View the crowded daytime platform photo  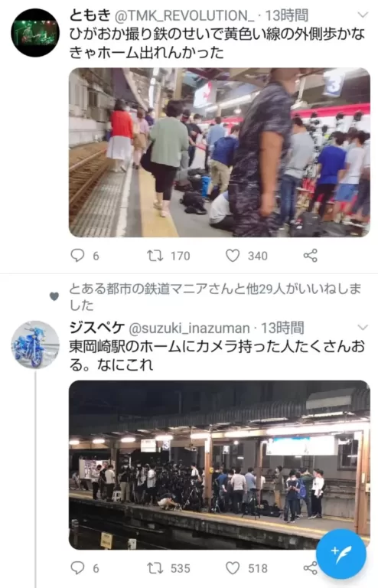(220, 152)
